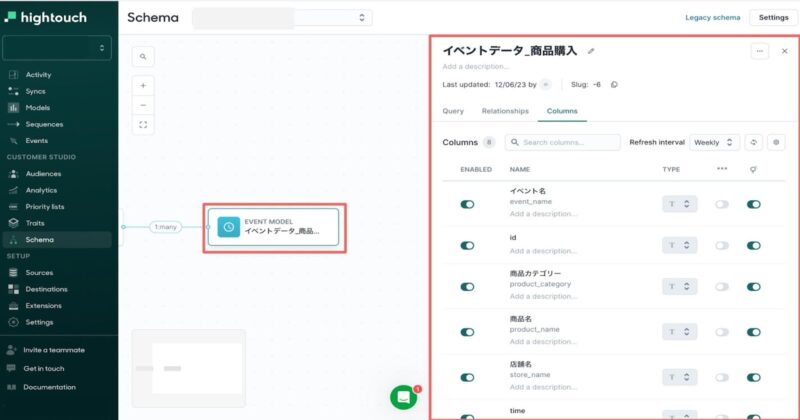Click the Analytics sidebar icon
The height and width of the screenshot is (420, 800).
click(13, 190)
